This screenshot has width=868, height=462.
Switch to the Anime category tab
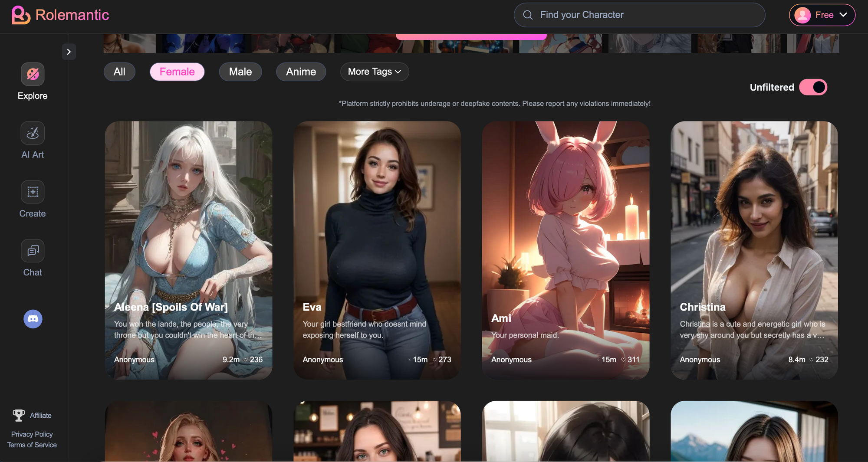pos(301,72)
